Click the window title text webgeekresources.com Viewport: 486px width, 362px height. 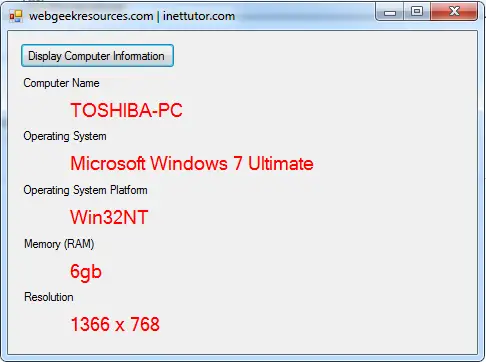pyautogui.click(x=91, y=16)
